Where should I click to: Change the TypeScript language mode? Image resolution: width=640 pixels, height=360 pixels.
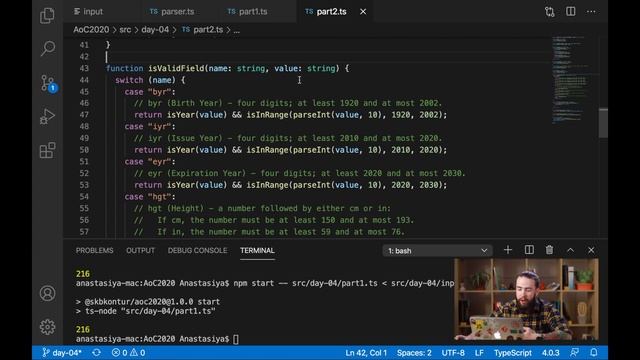coord(513,352)
